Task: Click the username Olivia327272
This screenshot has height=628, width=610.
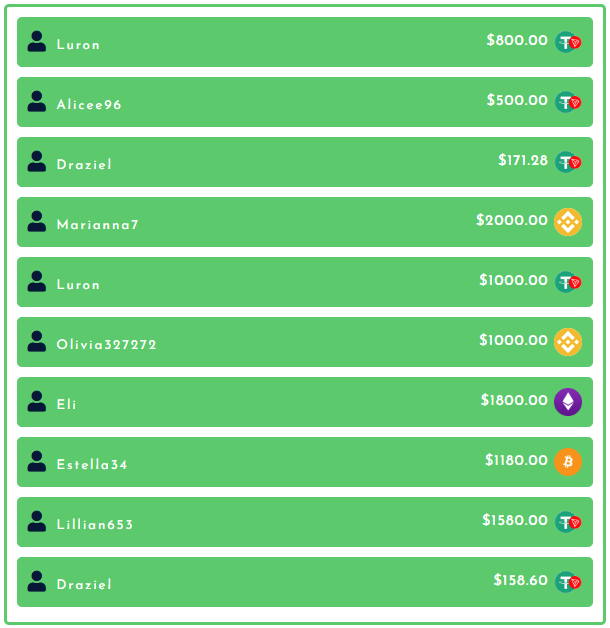Action: pyautogui.click(x=107, y=345)
